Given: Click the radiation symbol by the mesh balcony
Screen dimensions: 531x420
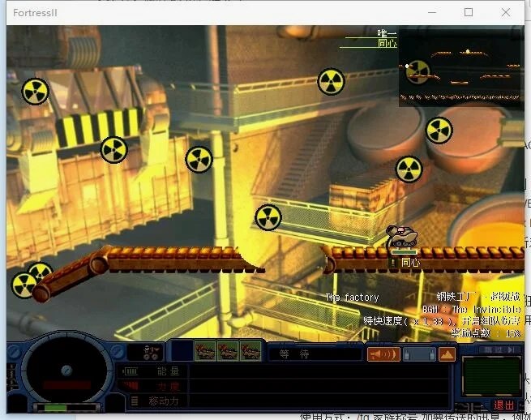Looking at the screenshot, I should coord(268,217).
